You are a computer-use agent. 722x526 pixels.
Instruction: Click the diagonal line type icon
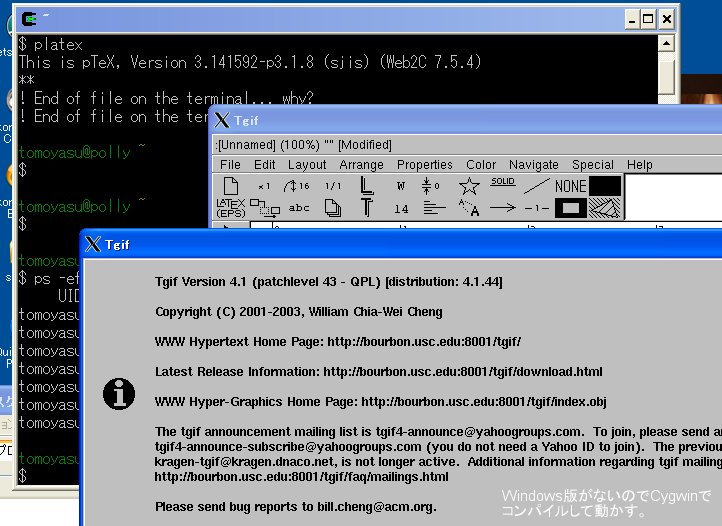[x=536, y=186]
